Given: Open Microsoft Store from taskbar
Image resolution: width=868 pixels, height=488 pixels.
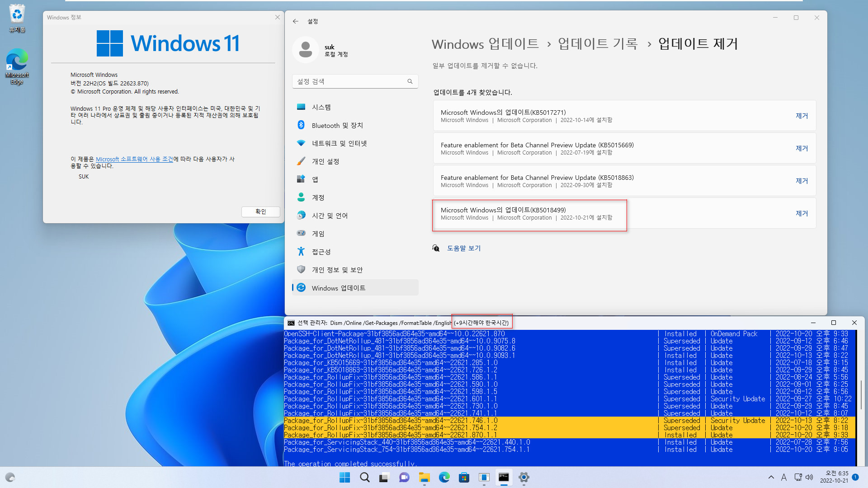Looking at the screenshot, I should [464, 477].
